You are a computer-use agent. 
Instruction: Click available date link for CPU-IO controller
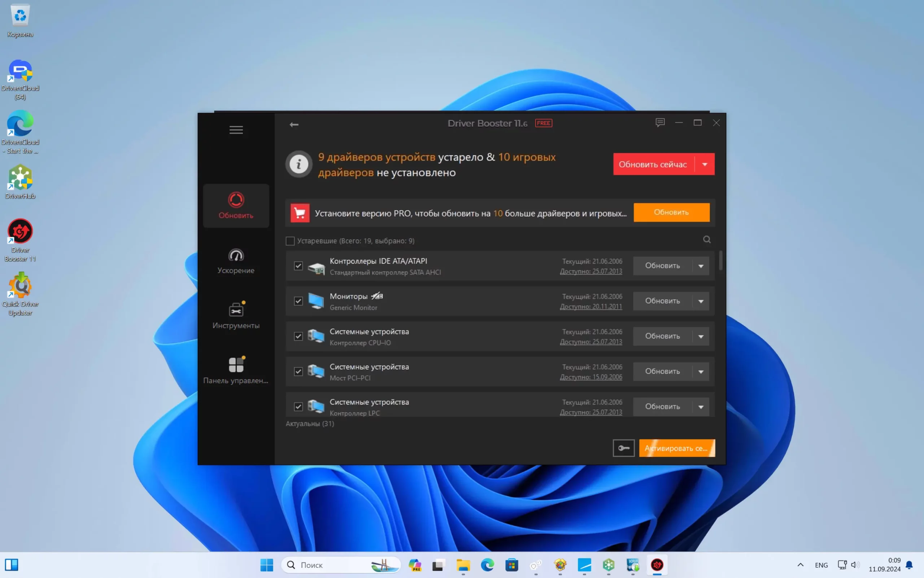591,342
